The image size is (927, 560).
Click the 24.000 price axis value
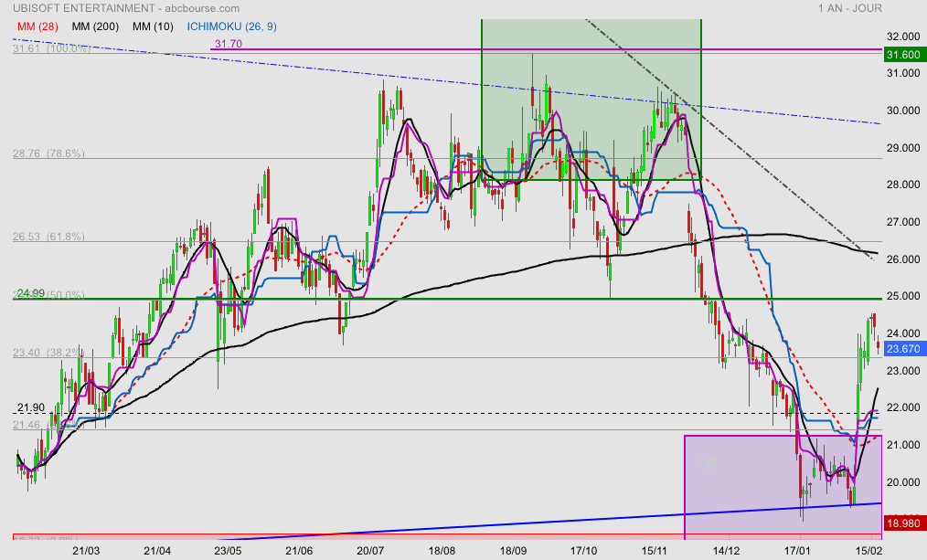(903, 333)
